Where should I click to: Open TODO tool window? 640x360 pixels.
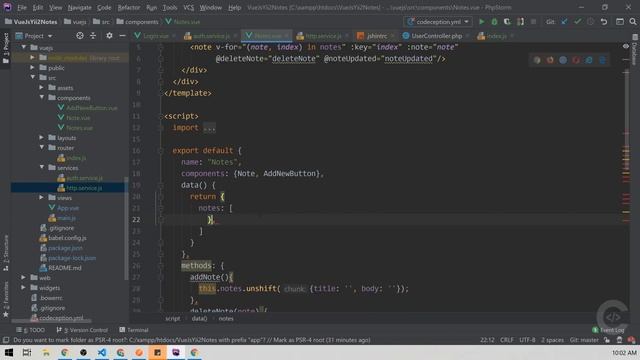pyautogui.click(x=31, y=330)
